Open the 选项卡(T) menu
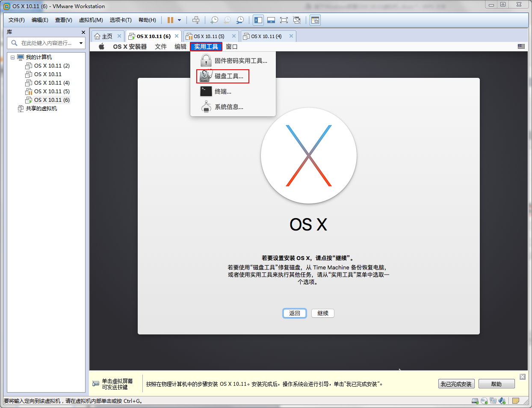 pos(121,20)
